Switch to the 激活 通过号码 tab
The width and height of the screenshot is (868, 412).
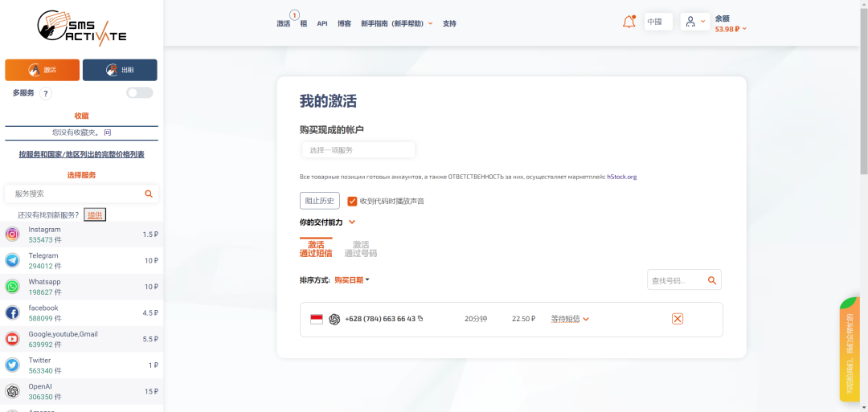tap(360, 249)
